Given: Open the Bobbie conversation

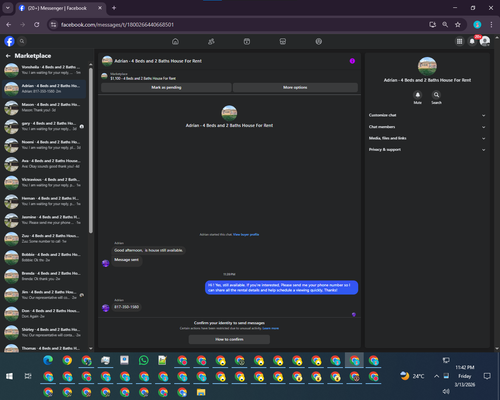Looking at the screenshot, I should click(44, 257).
